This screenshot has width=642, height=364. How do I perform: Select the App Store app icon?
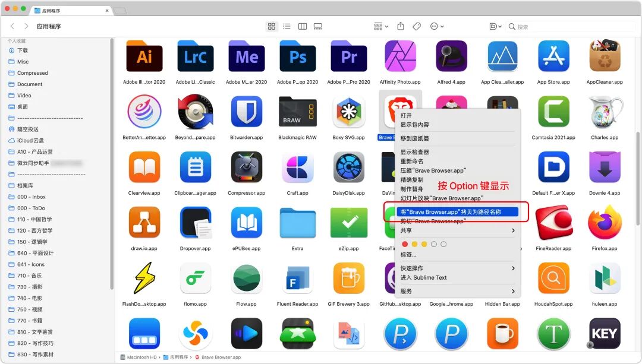coord(553,56)
